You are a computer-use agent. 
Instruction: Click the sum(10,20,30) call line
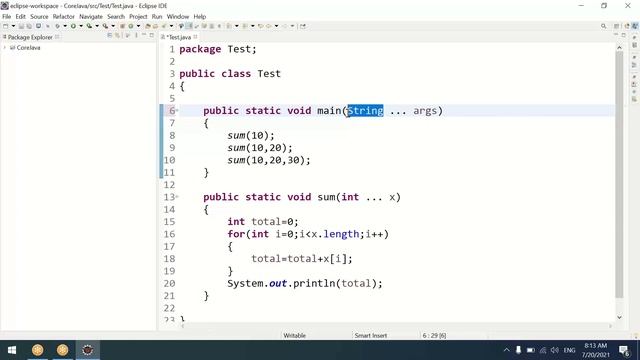pos(269,160)
